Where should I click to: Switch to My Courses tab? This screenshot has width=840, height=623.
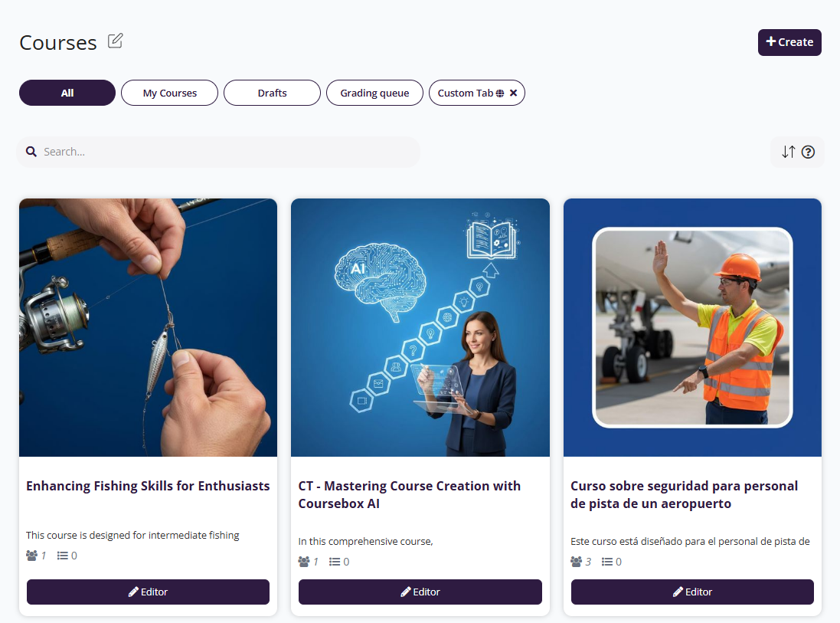[169, 93]
